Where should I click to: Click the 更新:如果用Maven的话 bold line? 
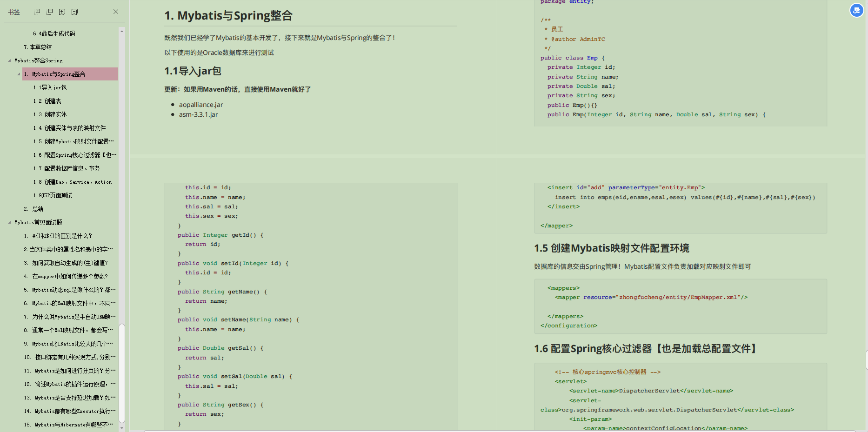click(238, 89)
